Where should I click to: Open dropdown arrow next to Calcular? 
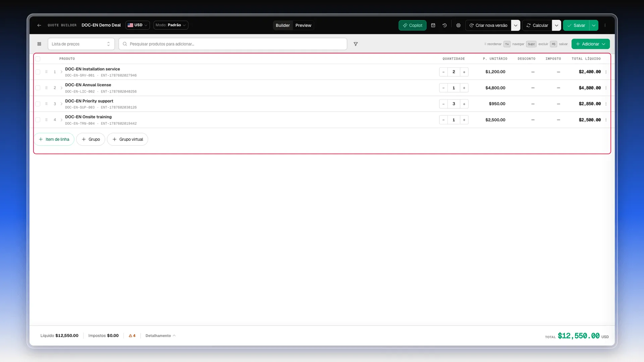click(x=556, y=25)
